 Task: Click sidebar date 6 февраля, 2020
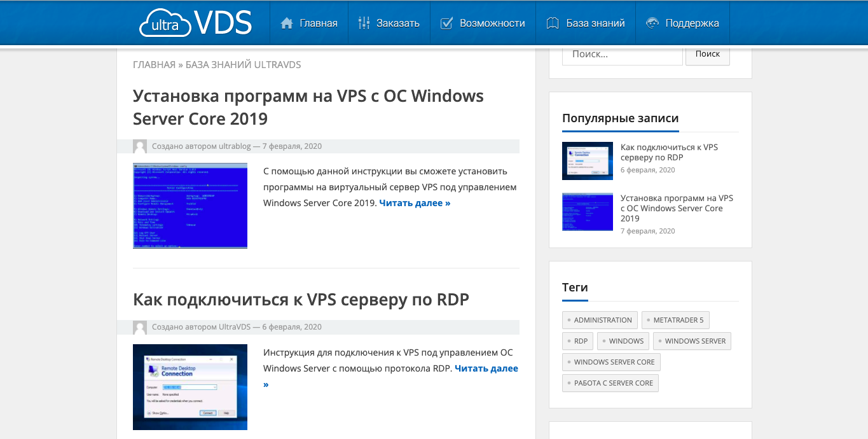click(x=647, y=170)
